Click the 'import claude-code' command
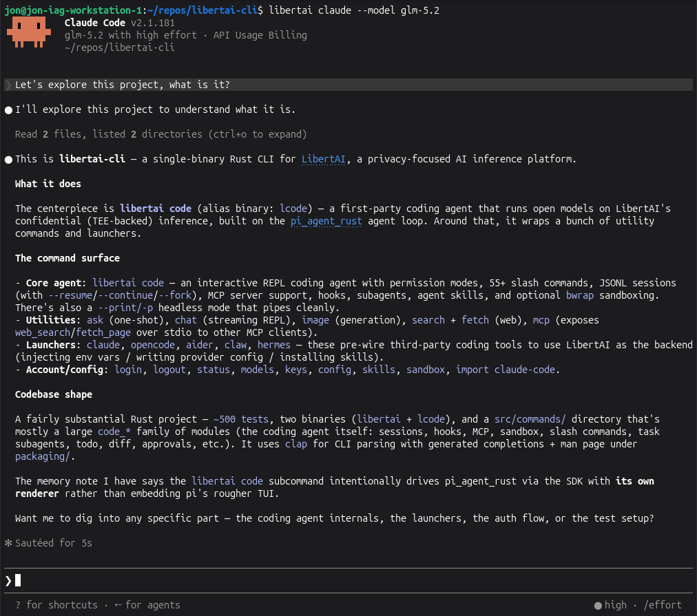 tap(506, 370)
